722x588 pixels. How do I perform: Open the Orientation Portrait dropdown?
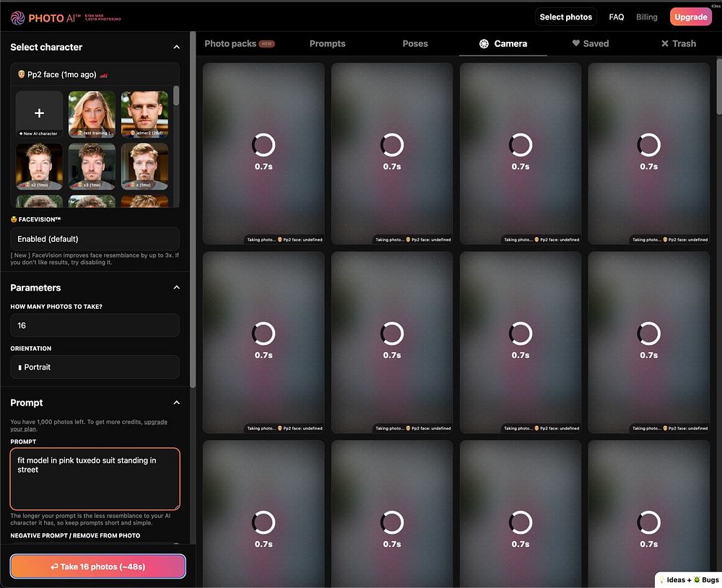click(x=95, y=367)
